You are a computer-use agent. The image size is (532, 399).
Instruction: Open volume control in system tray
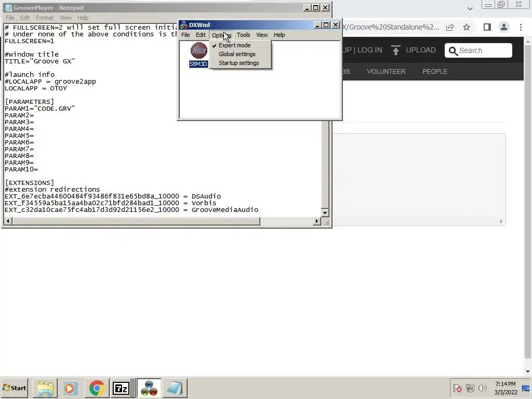pos(482,388)
